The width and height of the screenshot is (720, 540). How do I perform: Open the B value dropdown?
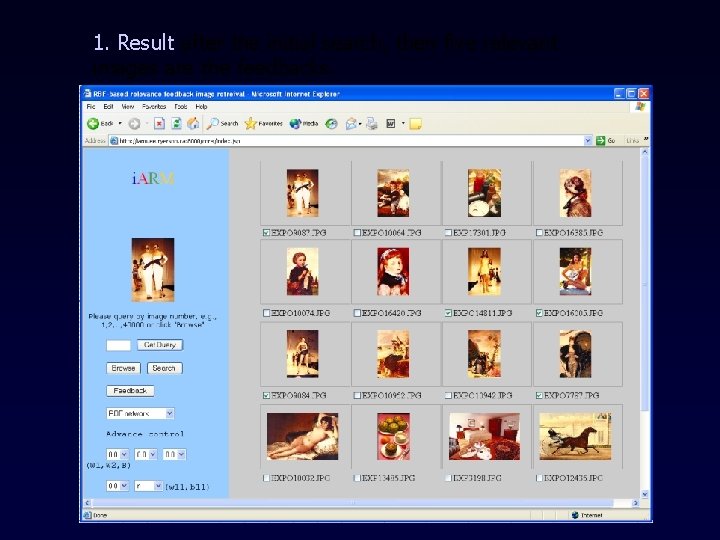coord(174,454)
